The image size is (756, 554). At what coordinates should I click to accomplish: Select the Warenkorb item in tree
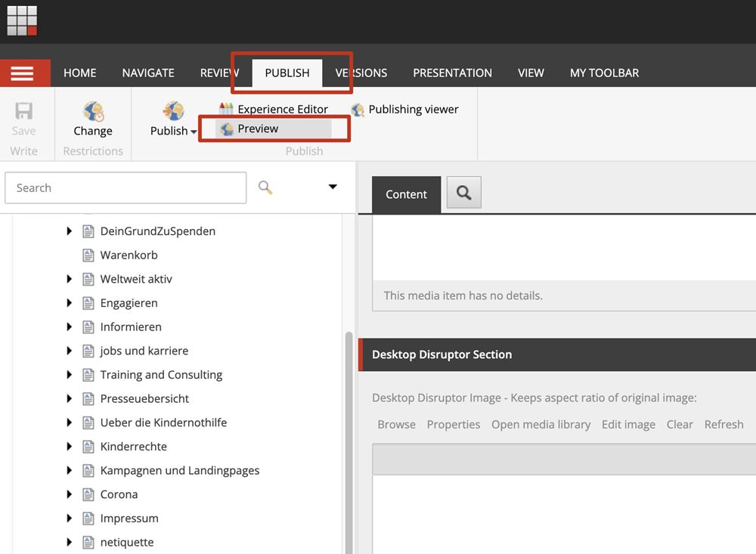[129, 255]
